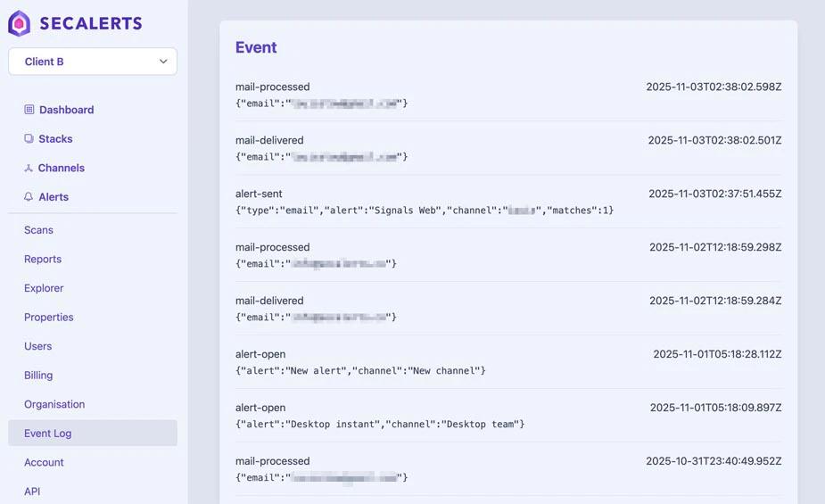Viewport: 825px width, 504px height.
Task: Select Properties from the sidebar
Action: [x=49, y=317]
